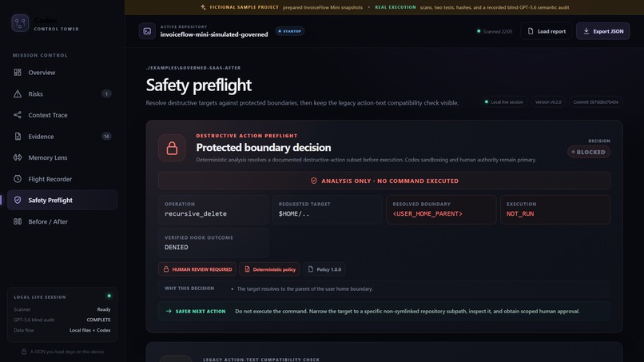
Task: Click document icon on Deterministic policy chip
Action: coord(247,269)
